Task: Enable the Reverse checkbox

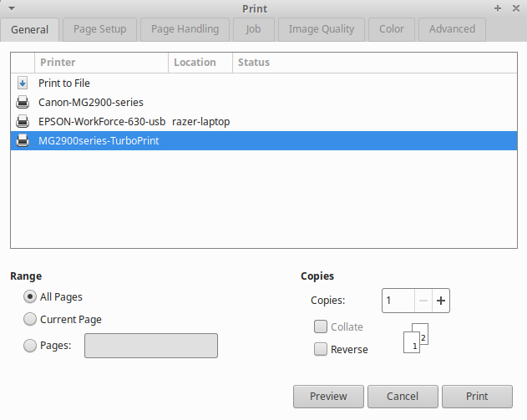Action: (x=321, y=350)
